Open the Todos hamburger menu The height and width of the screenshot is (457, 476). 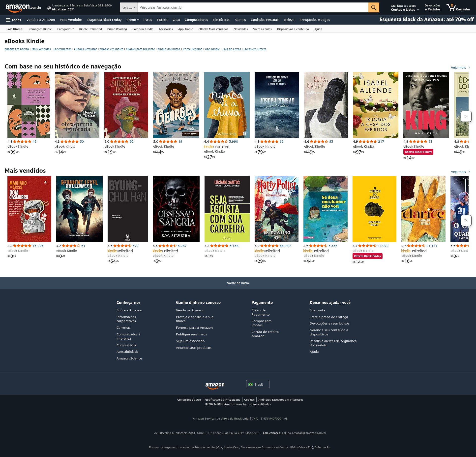(13, 20)
